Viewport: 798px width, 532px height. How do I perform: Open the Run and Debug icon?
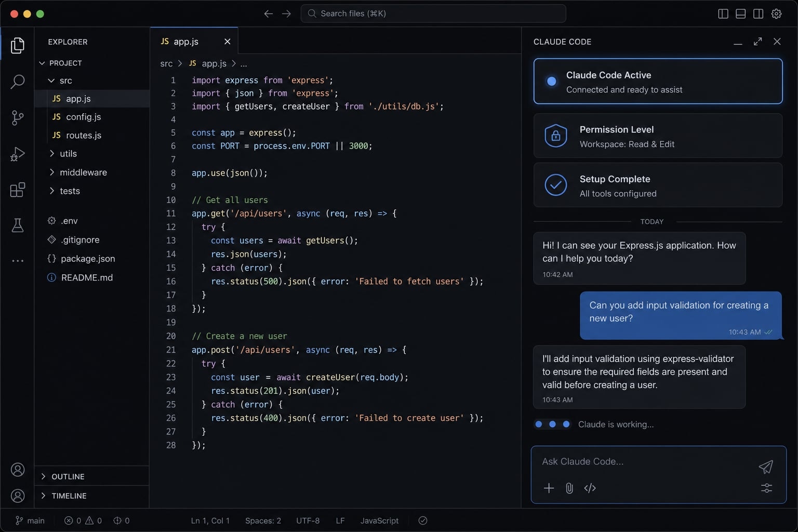coord(17,154)
